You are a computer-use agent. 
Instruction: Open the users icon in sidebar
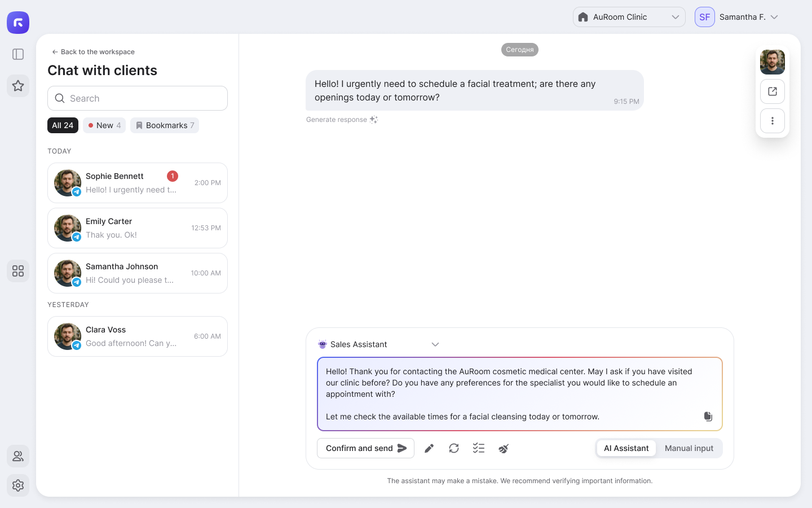(18, 456)
